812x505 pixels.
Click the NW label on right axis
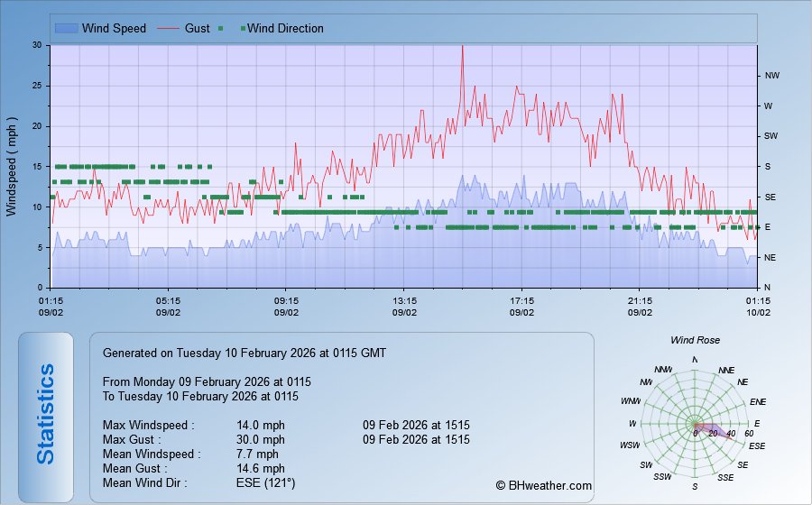[x=772, y=76]
